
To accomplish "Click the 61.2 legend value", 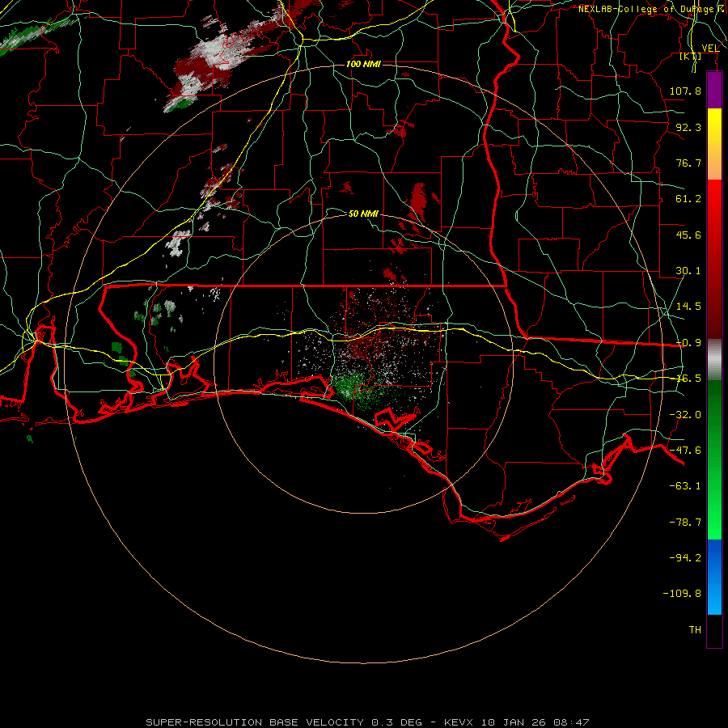I will point(688,199).
